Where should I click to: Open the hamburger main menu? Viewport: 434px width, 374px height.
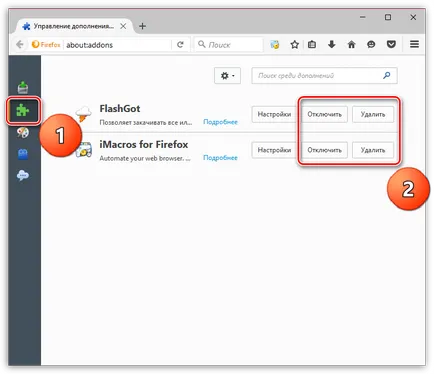414,44
